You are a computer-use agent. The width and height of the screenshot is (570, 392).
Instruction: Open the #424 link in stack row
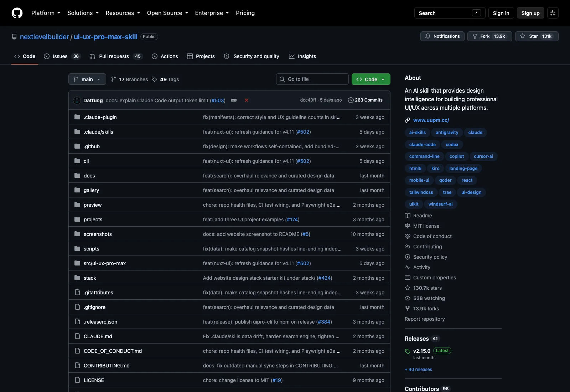(324, 278)
